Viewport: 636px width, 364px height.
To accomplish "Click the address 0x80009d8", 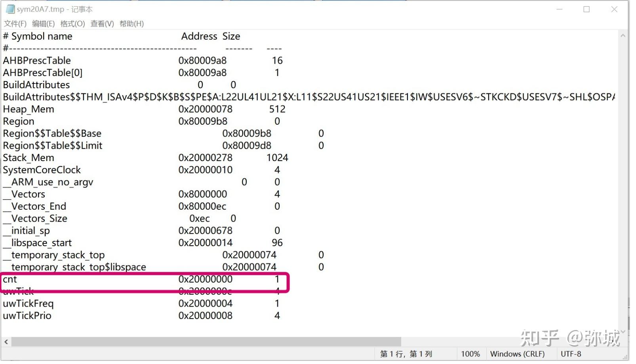I will [247, 146].
